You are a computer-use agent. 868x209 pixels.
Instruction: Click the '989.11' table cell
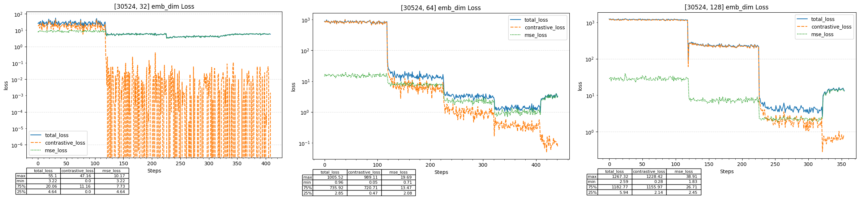click(364, 177)
